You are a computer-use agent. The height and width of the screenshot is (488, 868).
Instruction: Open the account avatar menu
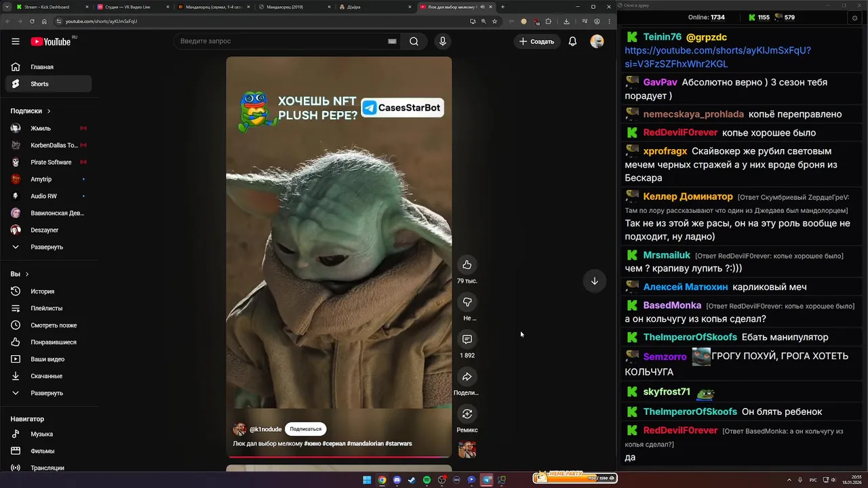pos(597,41)
